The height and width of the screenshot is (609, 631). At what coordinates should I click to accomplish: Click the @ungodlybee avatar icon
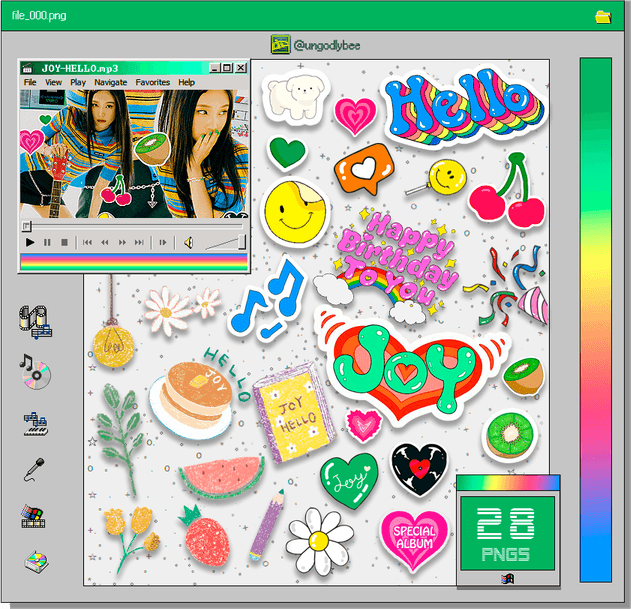pyautogui.click(x=280, y=45)
